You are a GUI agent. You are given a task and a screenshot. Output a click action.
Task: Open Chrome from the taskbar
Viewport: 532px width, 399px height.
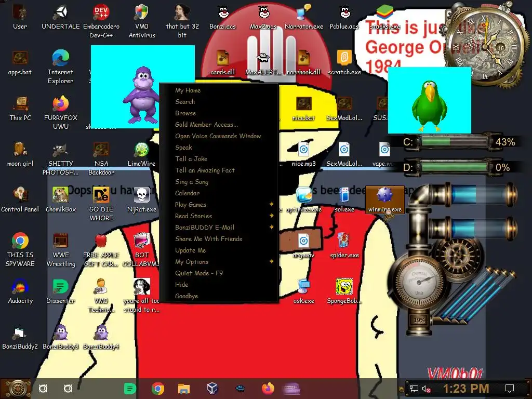point(158,389)
